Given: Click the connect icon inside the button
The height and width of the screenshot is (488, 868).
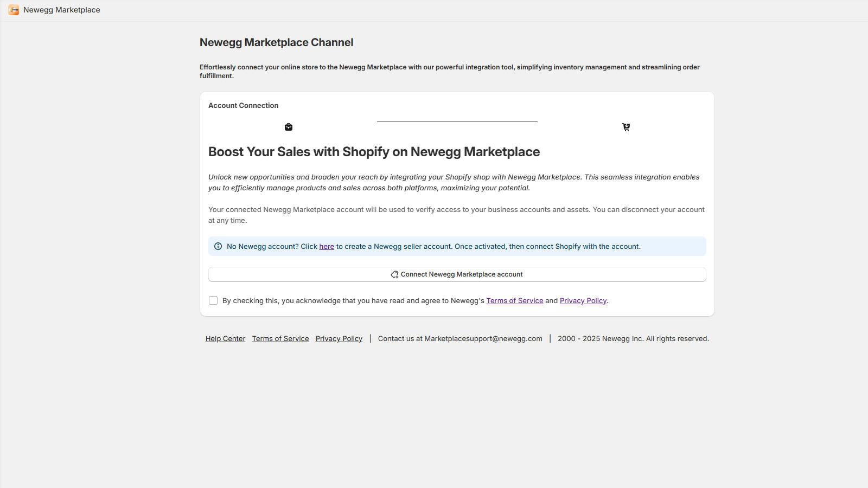Looking at the screenshot, I should [394, 274].
